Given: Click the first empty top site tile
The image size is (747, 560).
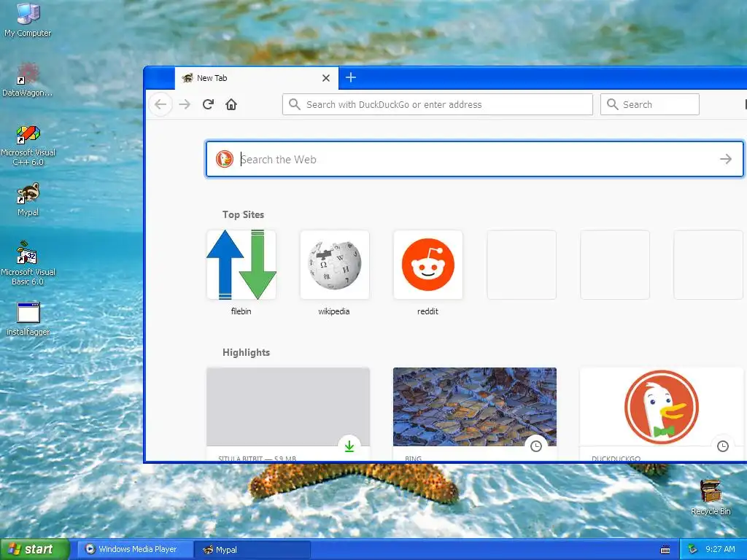Looking at the screenshot, I should [x=521, y=265].
